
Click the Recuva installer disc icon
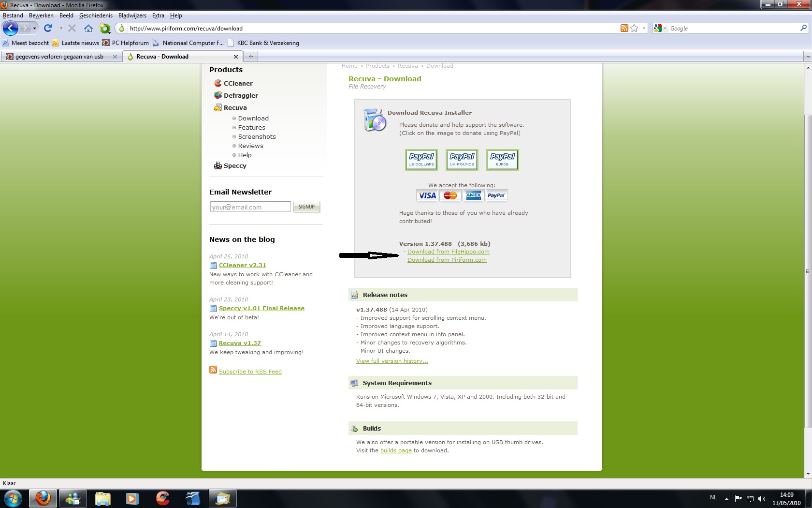click(x=375, y=120)
